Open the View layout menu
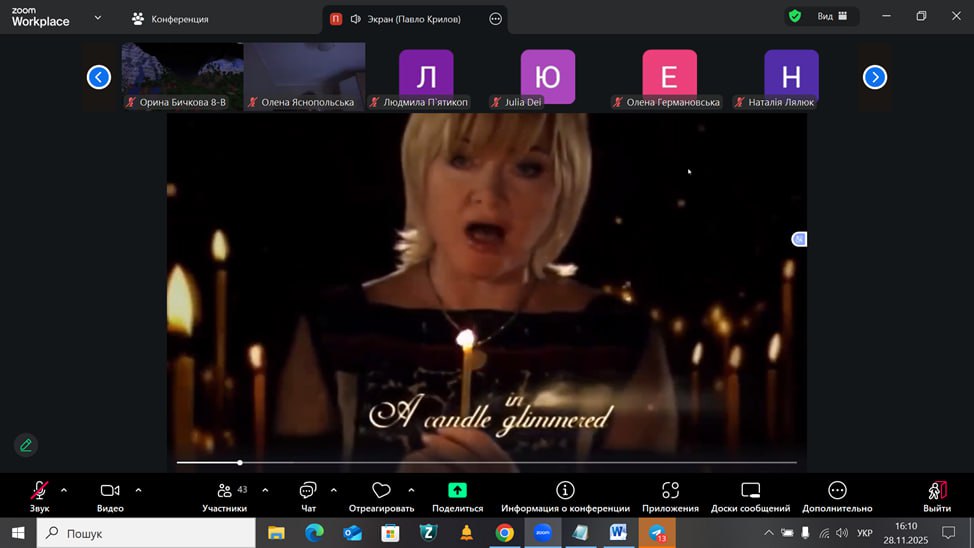 pyautogui.click(x=831, y=17)
